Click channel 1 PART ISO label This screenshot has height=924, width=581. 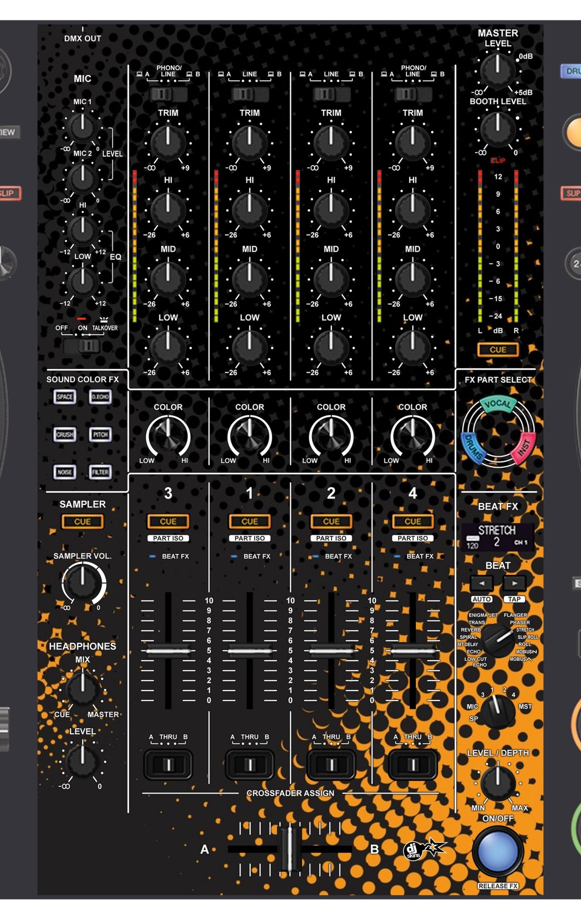click(x=250, y=538)
